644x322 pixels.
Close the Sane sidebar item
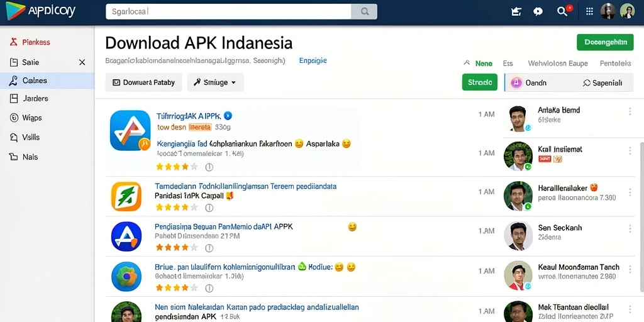tap(82, 62)
